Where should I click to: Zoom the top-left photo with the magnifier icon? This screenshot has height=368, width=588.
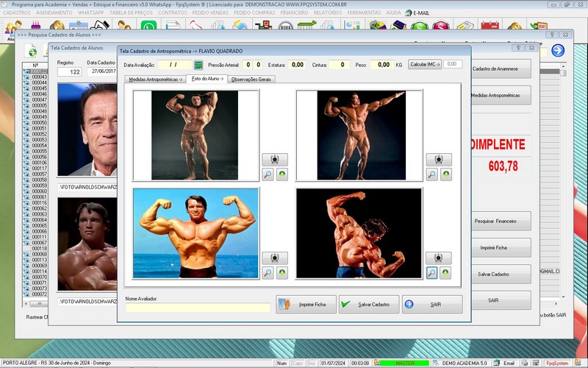[268, 174]
